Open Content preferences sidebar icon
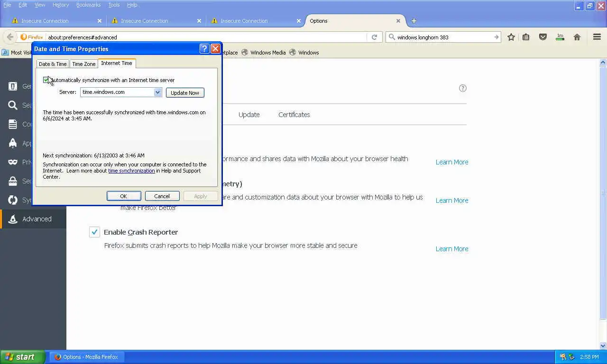607x364 pixels. pos(13,124)
